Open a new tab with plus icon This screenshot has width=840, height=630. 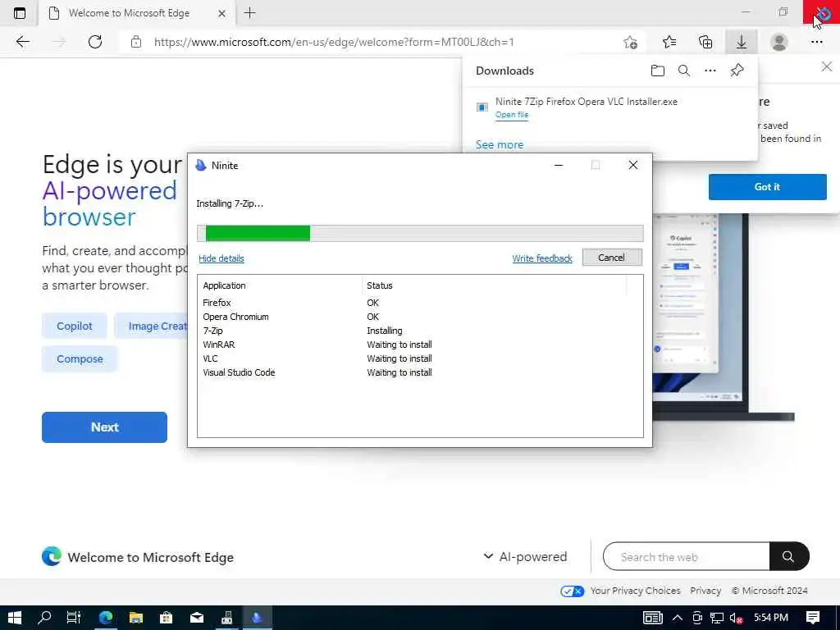(x=249, y=13)
